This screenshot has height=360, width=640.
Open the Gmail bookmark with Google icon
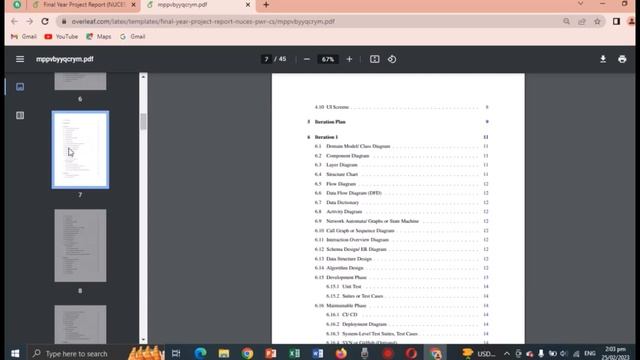(133, 37)
